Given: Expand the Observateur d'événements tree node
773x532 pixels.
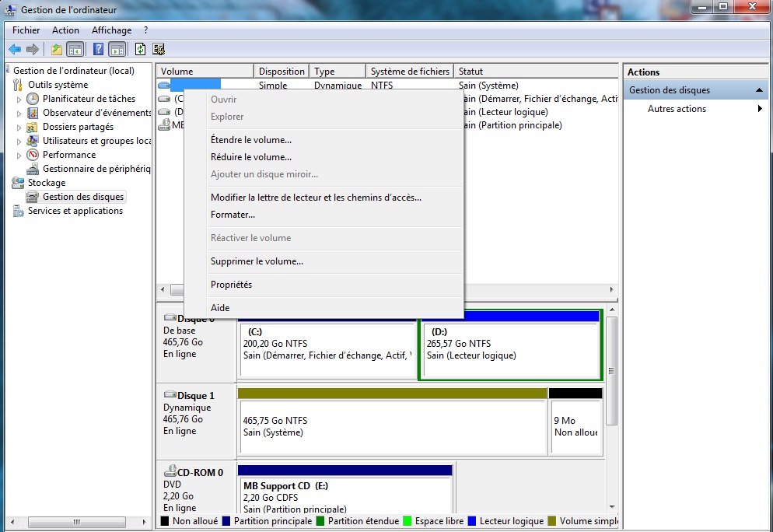Looking at the screenshot, I should 19,113.
